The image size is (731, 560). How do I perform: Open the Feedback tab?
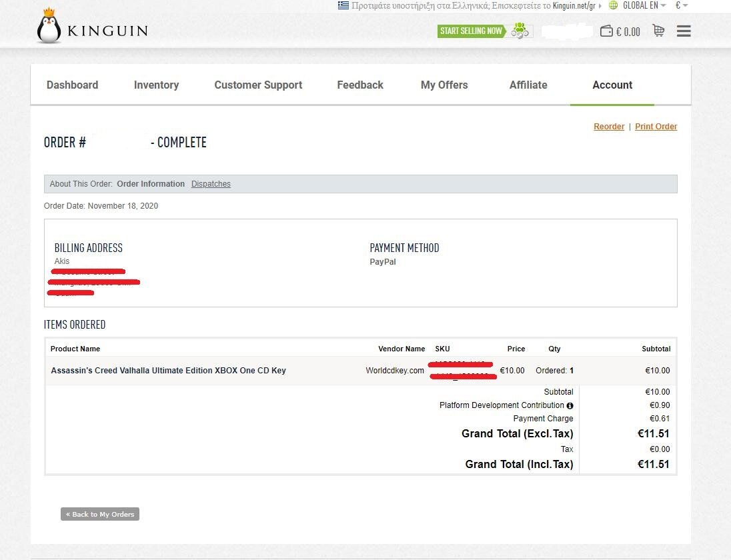(x=360, y=85)
